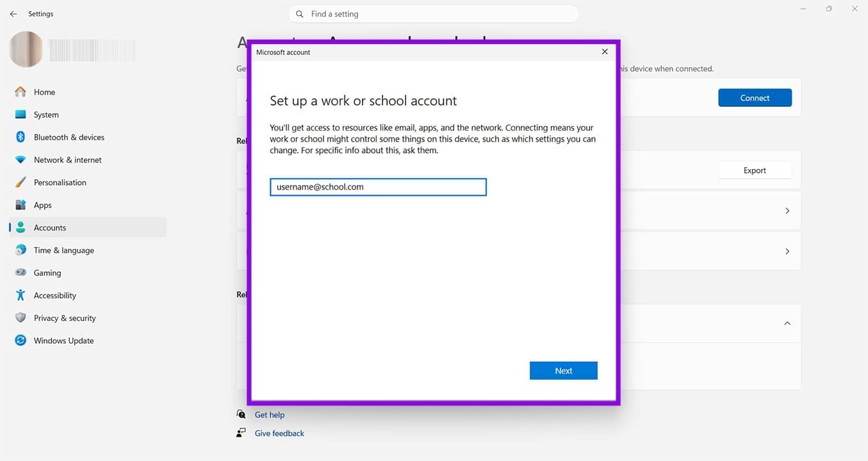Click Next in the Microsoft account dialog
868x461 pixels.
click(x=564, y=371)
